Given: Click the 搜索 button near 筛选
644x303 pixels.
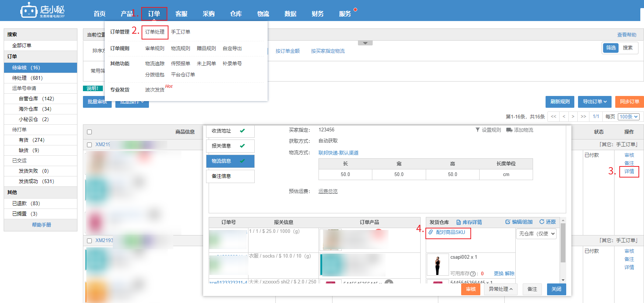Looking at the screenshot, I should pyautogui.click(x=627, y=48).
